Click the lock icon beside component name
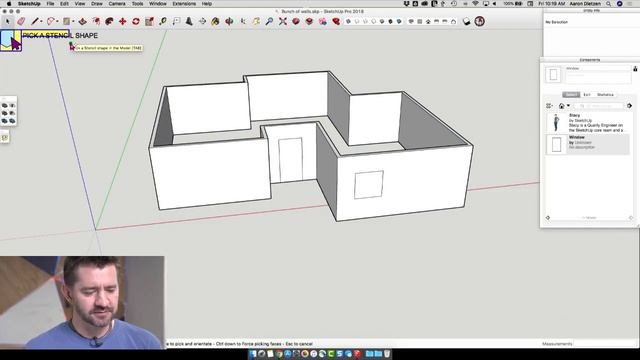640x360 pixels. click(x=635, y=69)
